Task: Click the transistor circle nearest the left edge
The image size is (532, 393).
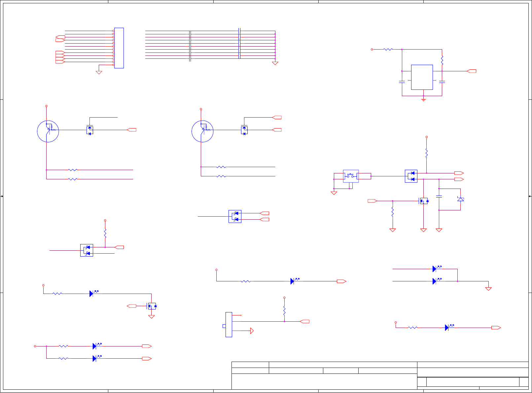Action: point(48,131)
